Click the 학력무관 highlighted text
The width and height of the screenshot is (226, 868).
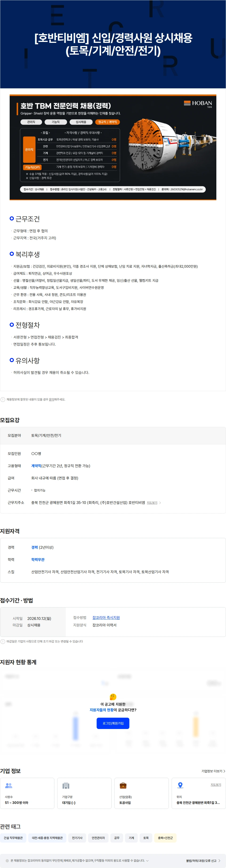click(38, 560)
